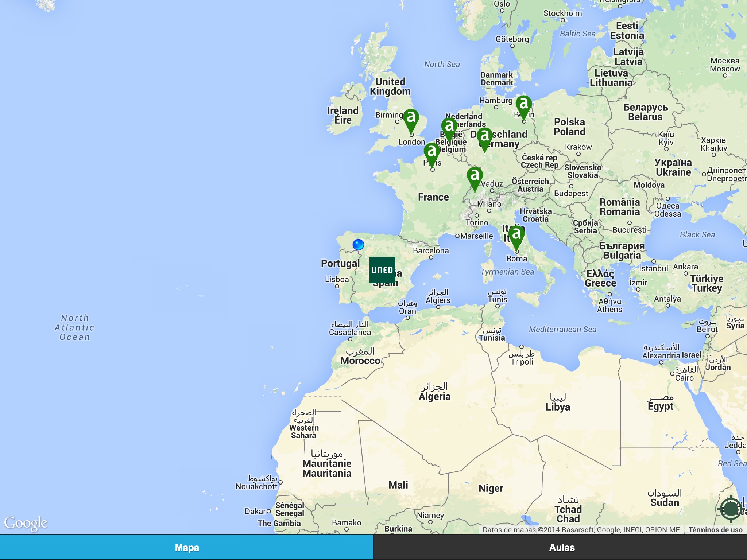Tap the Algeria country label
Screen dimensions: 747x560
[x=434, y=397]
